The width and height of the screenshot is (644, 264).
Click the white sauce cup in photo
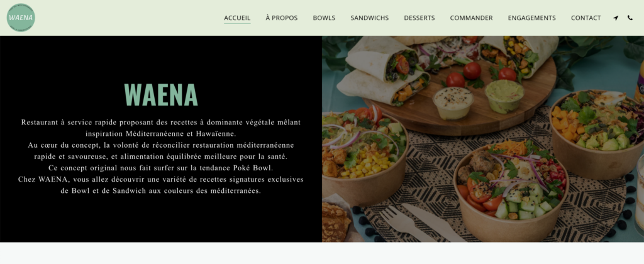click(453, 102)
